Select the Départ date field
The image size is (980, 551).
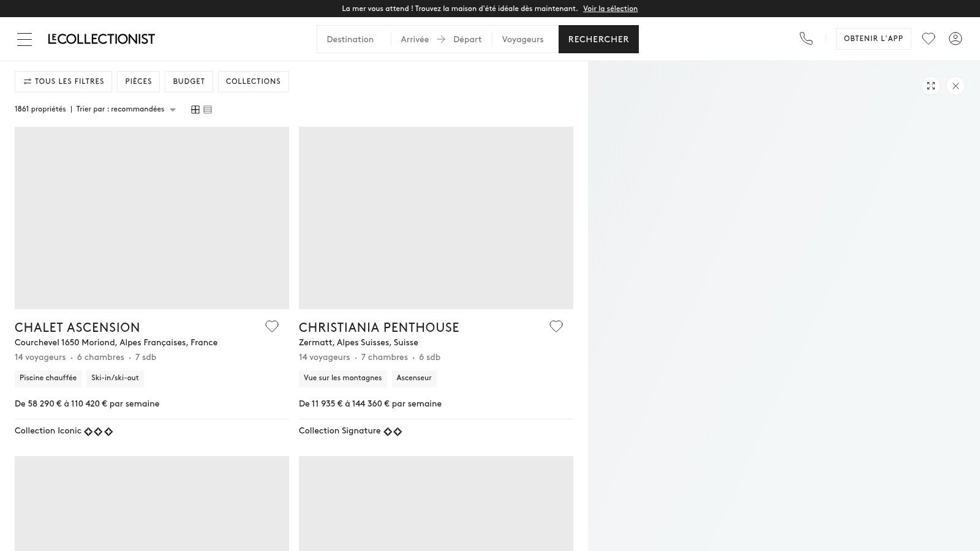(x=467, y=39)
